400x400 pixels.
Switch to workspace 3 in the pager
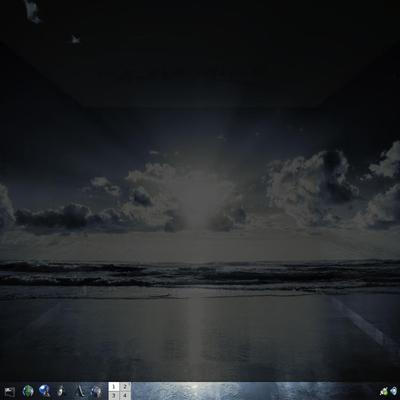(x=114, y=396)
